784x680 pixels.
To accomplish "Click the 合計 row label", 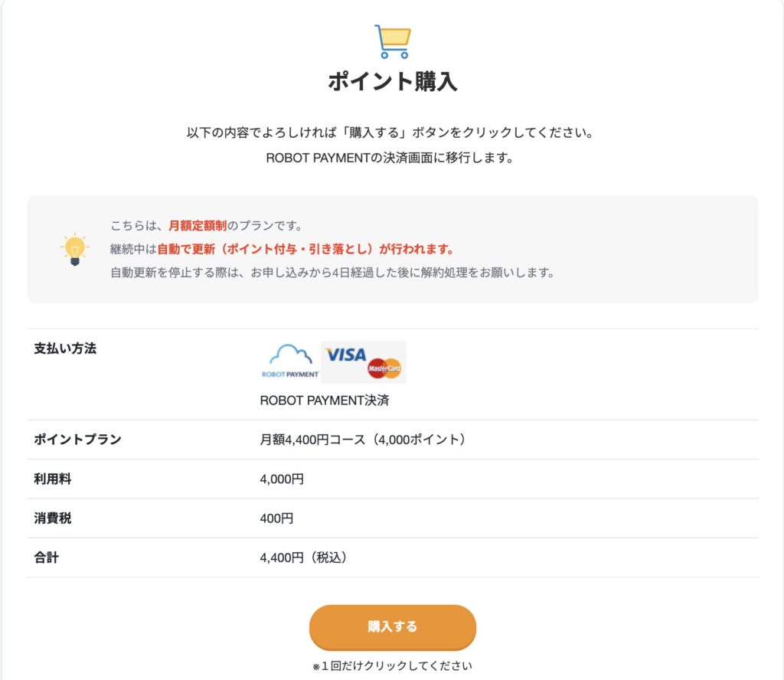I will coord(47,557).
